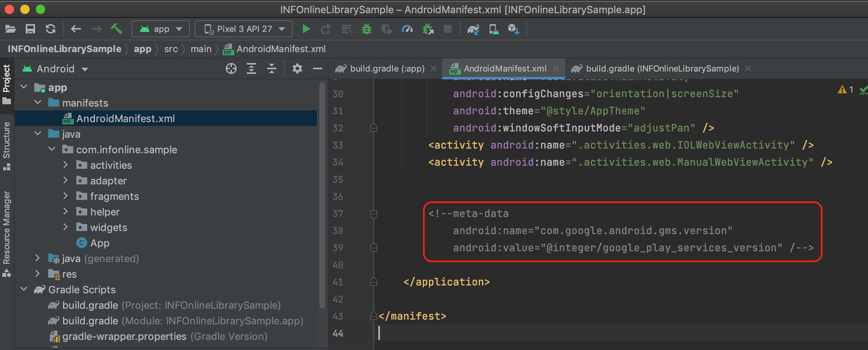This screenshot has height=350, width=868.
Task: Expand the helper package
Action: tap(65, 212)
